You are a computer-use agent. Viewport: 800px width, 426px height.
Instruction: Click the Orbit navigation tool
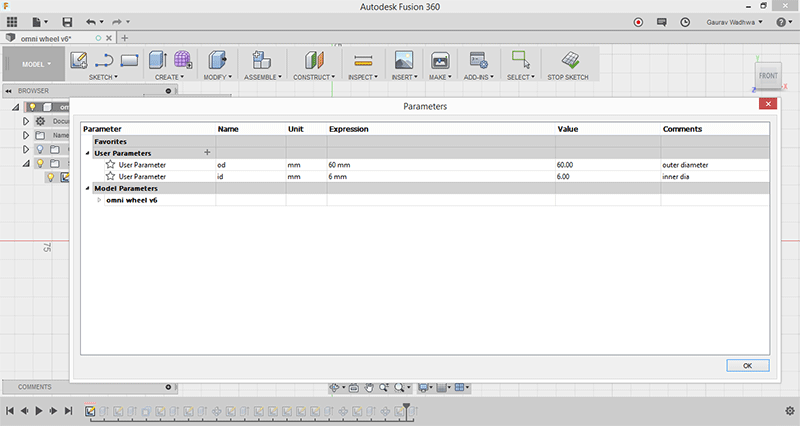[334, 388]
